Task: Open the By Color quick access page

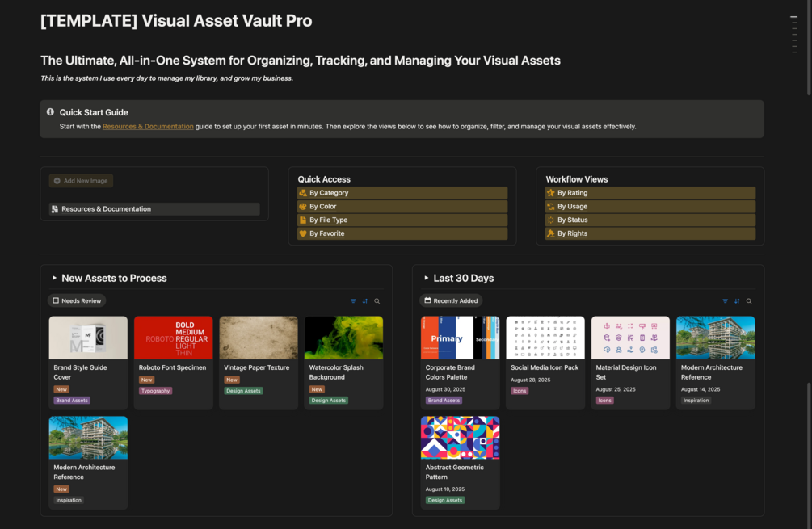Action: click(402, 206)
